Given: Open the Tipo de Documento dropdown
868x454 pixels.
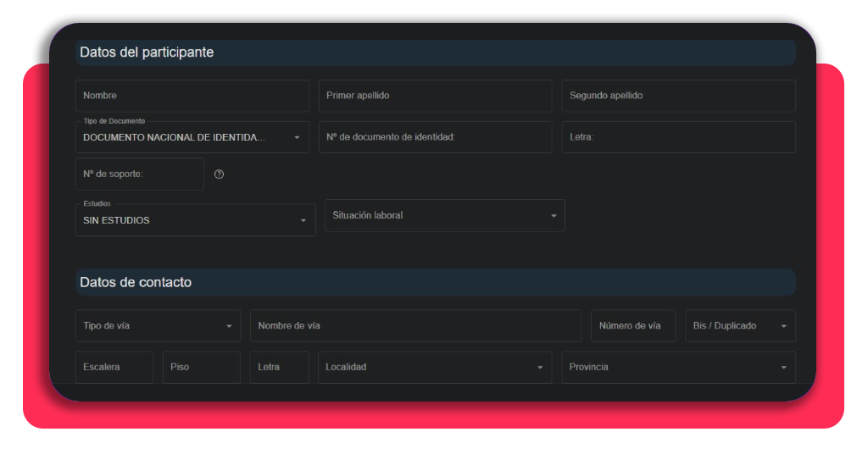Looking at the screenshot, I should click(x=192, y=137).
